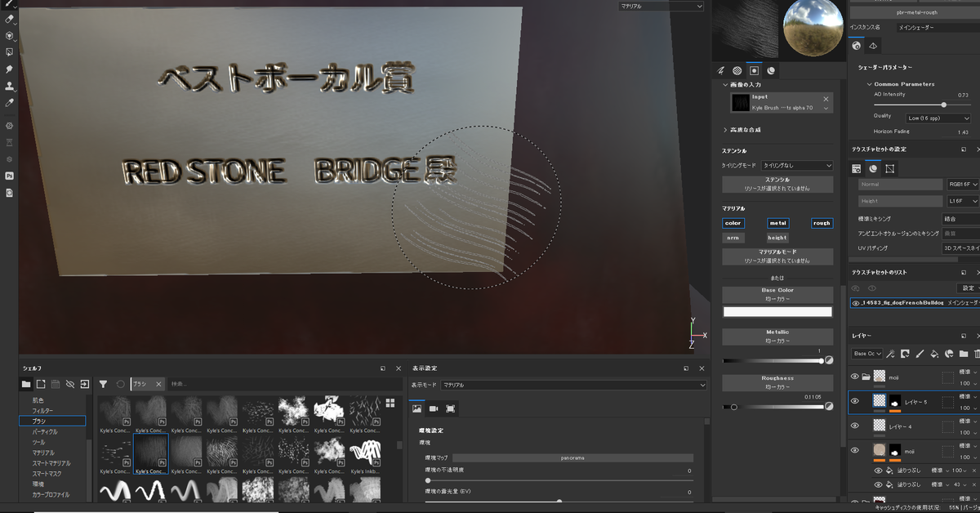Select the スマートマテリアル shelf category
This screenshot has width=980, height=513.
pos(51,463)
